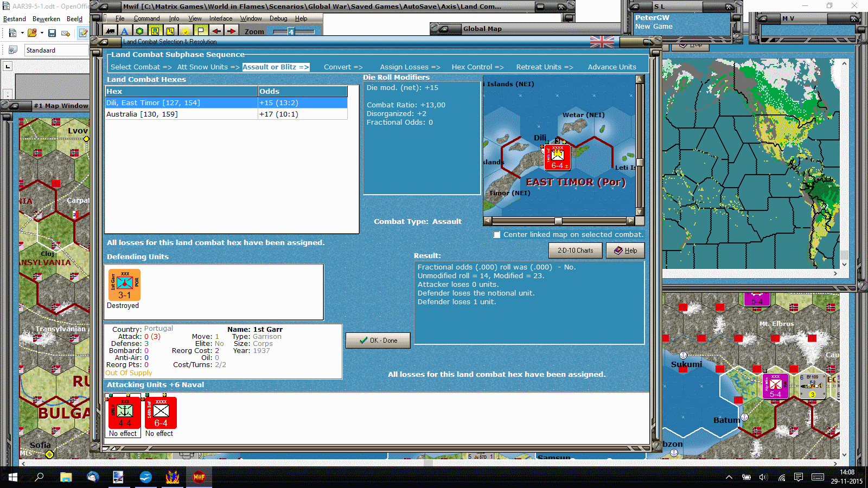Viewport: 868px width, 488px height.
Task: Open the 2-D-10 Charts button
Action: [576, 251]
